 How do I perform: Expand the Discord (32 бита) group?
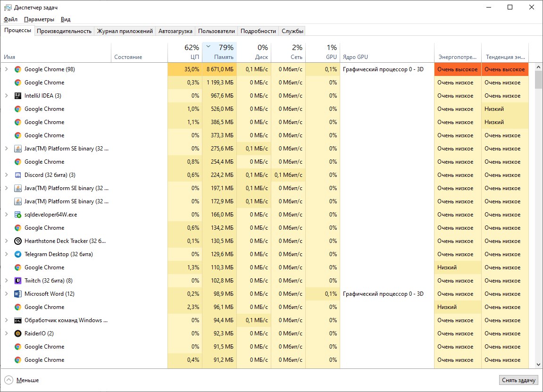click(x=6, y=175)
